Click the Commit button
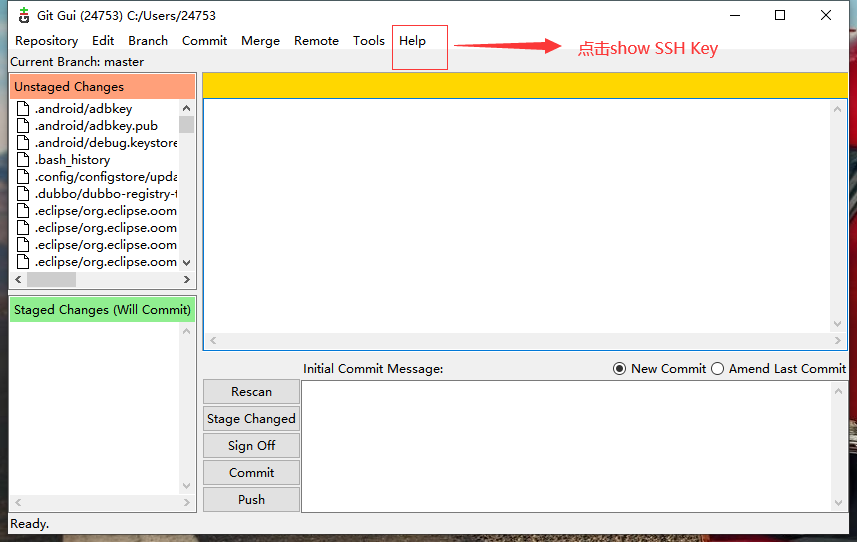 (x=251, y=473)
